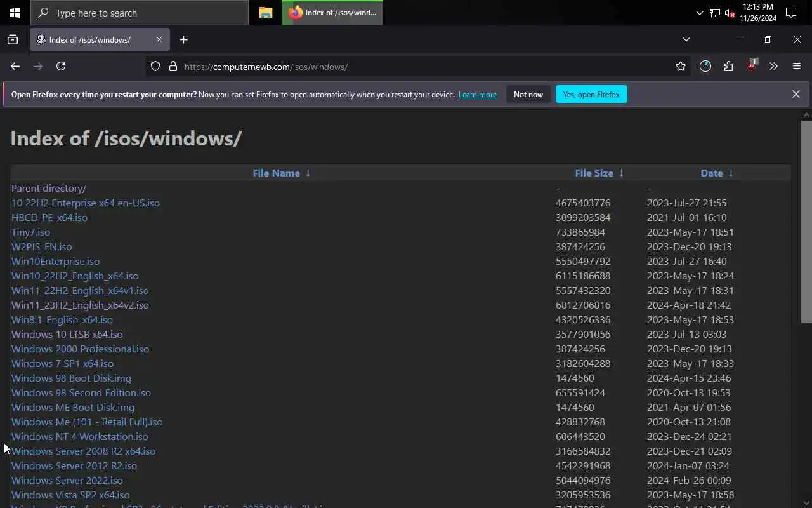Open the Parent directory link
This screenshot has height=508, width=812.
click(49, 188)
